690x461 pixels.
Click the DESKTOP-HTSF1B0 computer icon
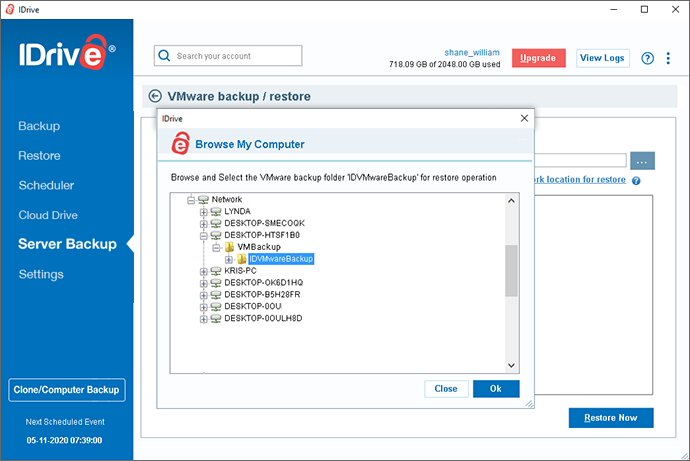tap(216, 235)
